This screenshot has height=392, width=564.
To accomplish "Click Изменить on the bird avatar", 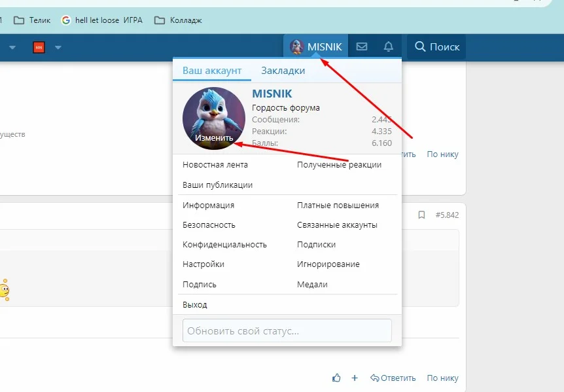I will coord(214,137).
